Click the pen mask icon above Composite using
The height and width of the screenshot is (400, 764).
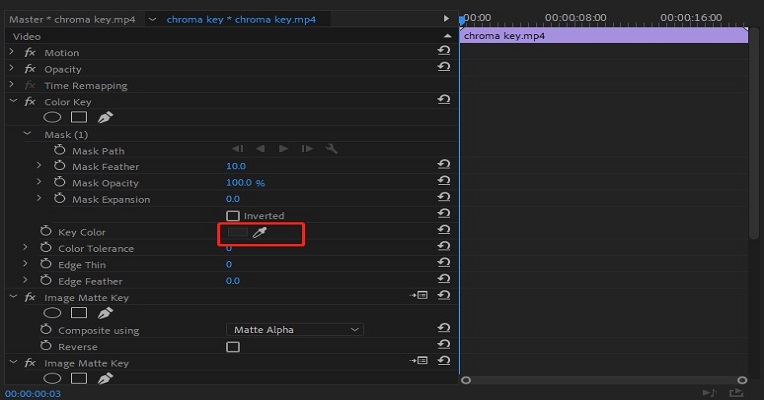pos(105,313)
